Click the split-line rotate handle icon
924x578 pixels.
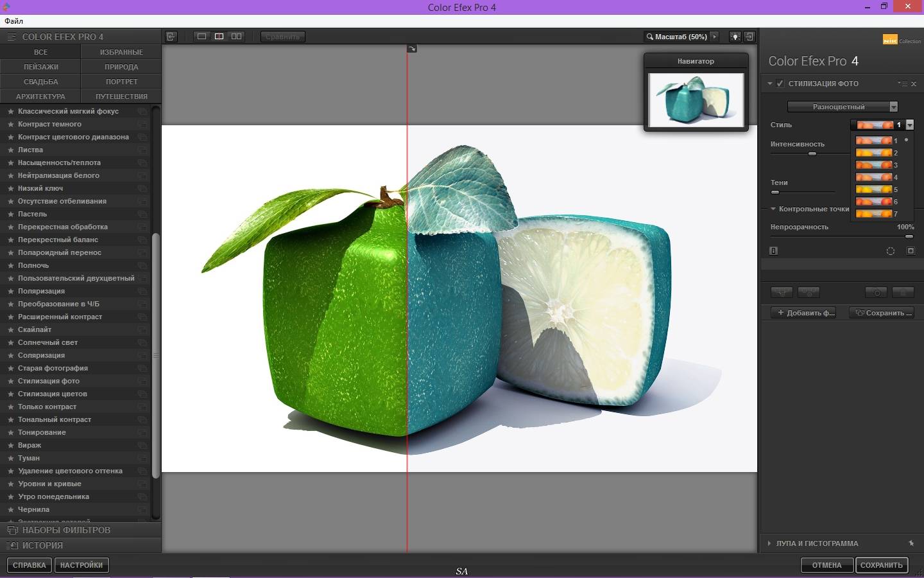412,49
